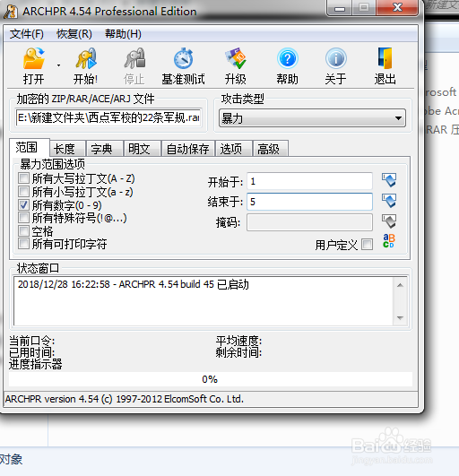
Task: Click the Upgrade (升级) icon
Action: (236, 58)
